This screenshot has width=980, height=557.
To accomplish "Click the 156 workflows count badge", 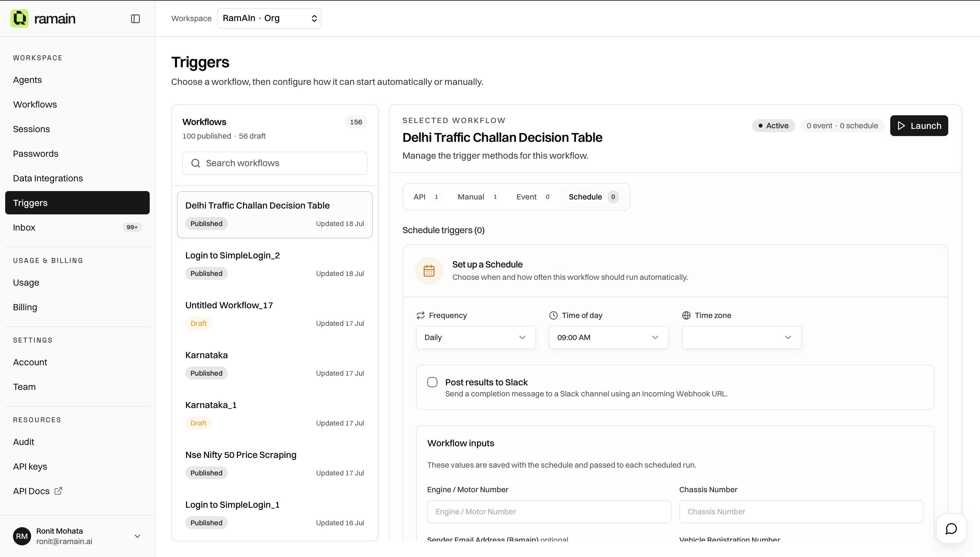I will pos(356,122).
